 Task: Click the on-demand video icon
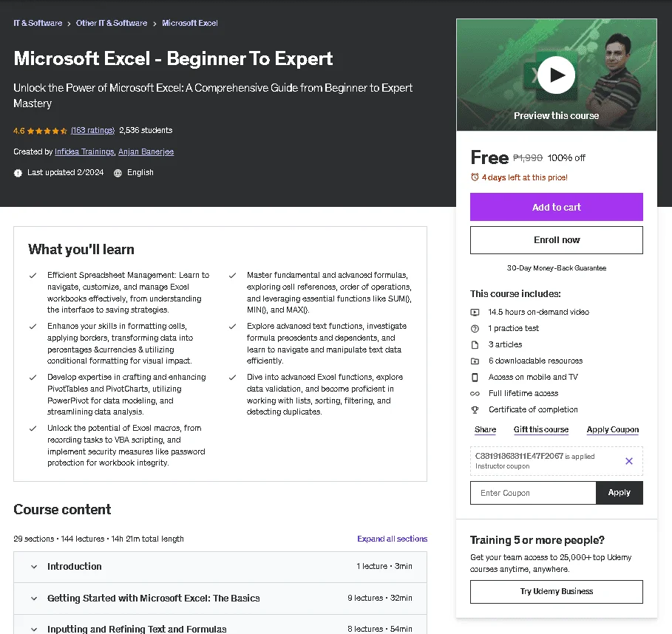click(x=475, y=313)
